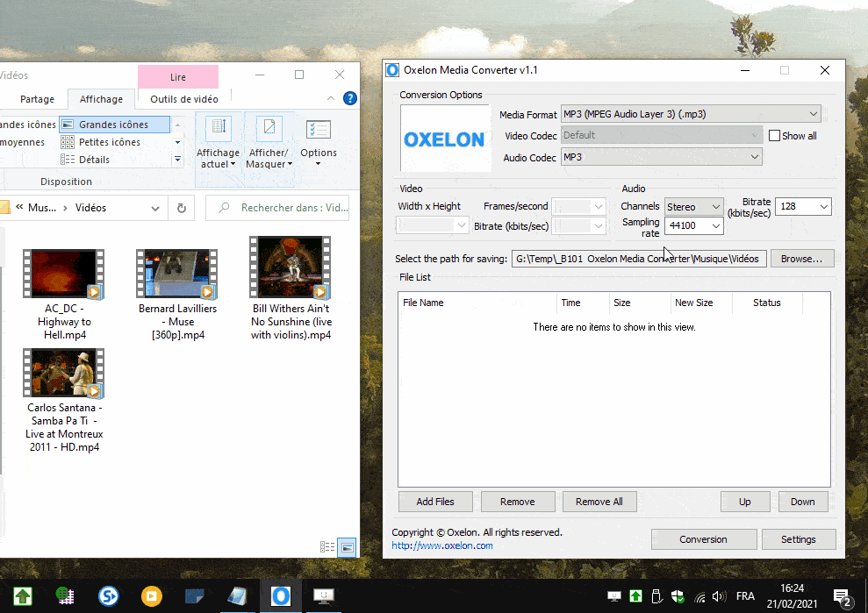Open Oxelon Settings
The height and width of the screenshot is (613, 868).
(799, 539)
